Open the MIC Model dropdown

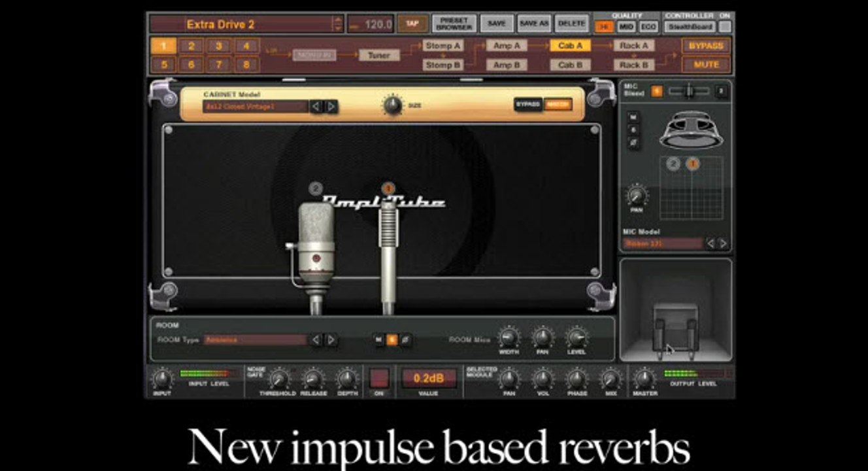point(663,243)
